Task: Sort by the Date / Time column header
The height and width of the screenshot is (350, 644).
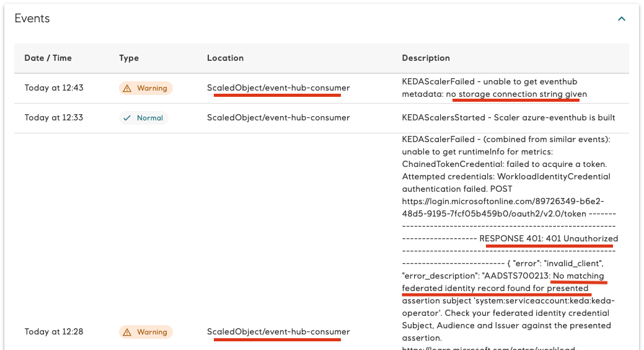Action: [48, 58]
